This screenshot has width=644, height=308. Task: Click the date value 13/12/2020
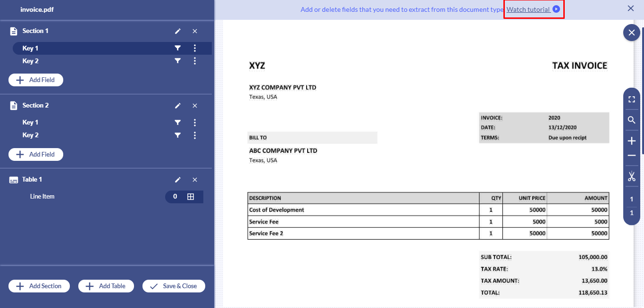[x=562, y=127]
